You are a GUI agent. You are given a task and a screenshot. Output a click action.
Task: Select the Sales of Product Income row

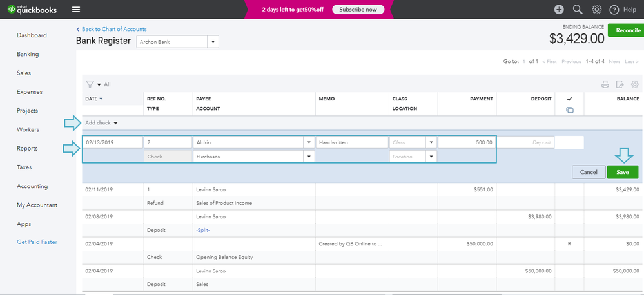(x=224, y=203)
